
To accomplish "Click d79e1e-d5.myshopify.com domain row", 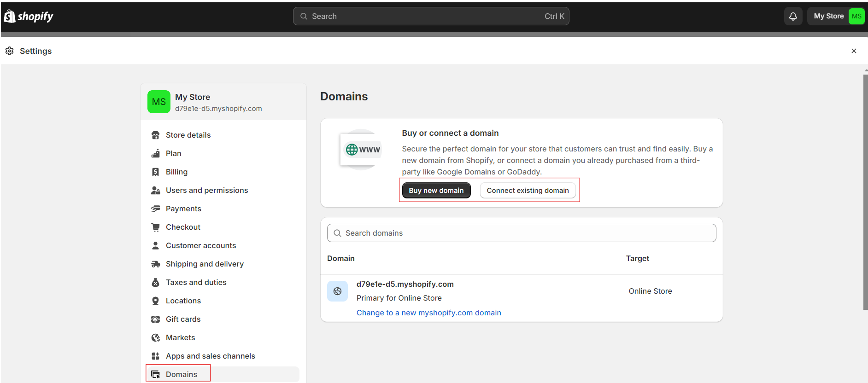I will pos(522,298).
